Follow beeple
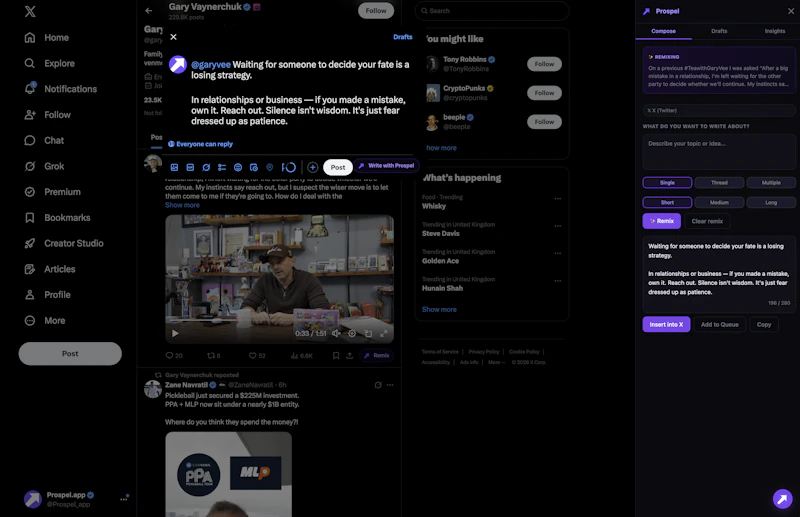The width and height of the screenshot is (800, 517). 544,122
